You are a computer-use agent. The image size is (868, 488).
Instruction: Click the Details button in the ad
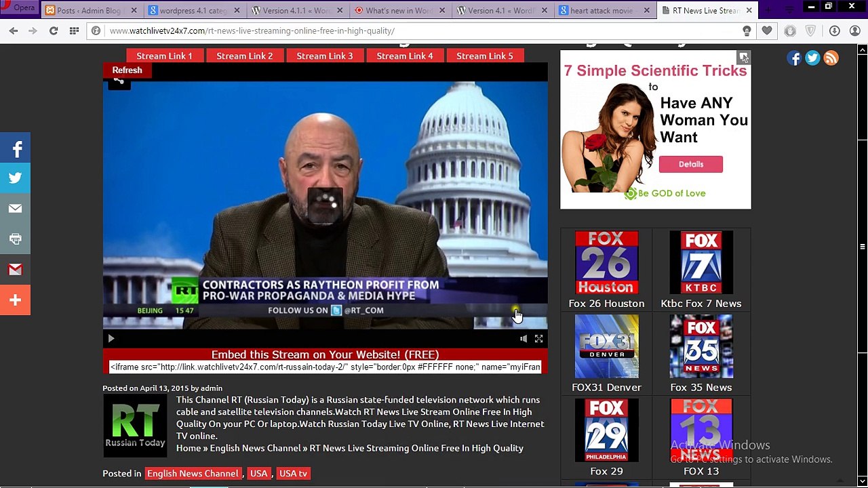pos(691,164)
